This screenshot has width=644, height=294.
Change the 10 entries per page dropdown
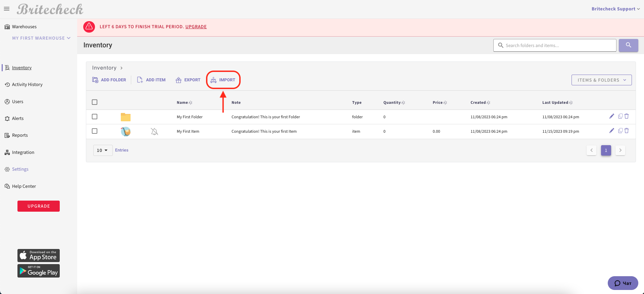[x=103, y=150]
